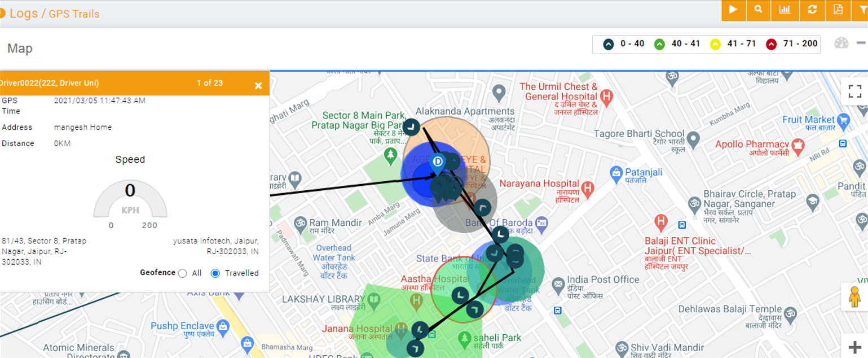Export GPS trails to PDF
The width and height of the screenshot is (868, 358).
click(838, 10)
